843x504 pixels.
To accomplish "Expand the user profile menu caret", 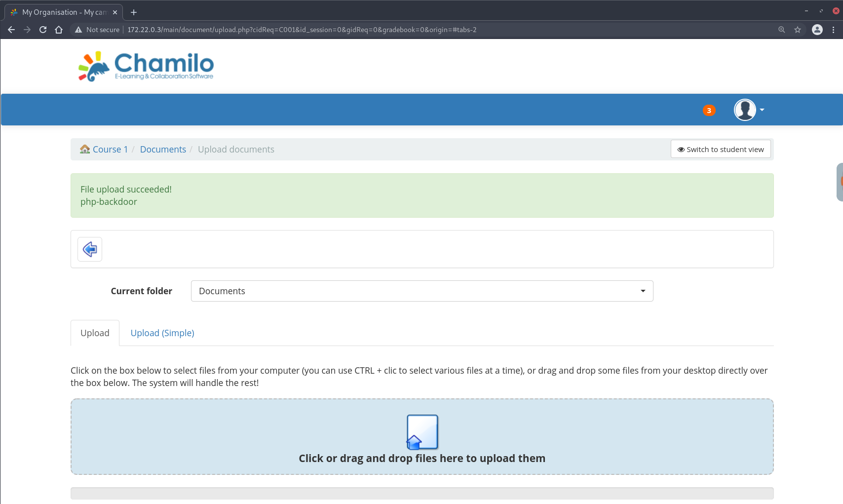I will tap(762, 110).
